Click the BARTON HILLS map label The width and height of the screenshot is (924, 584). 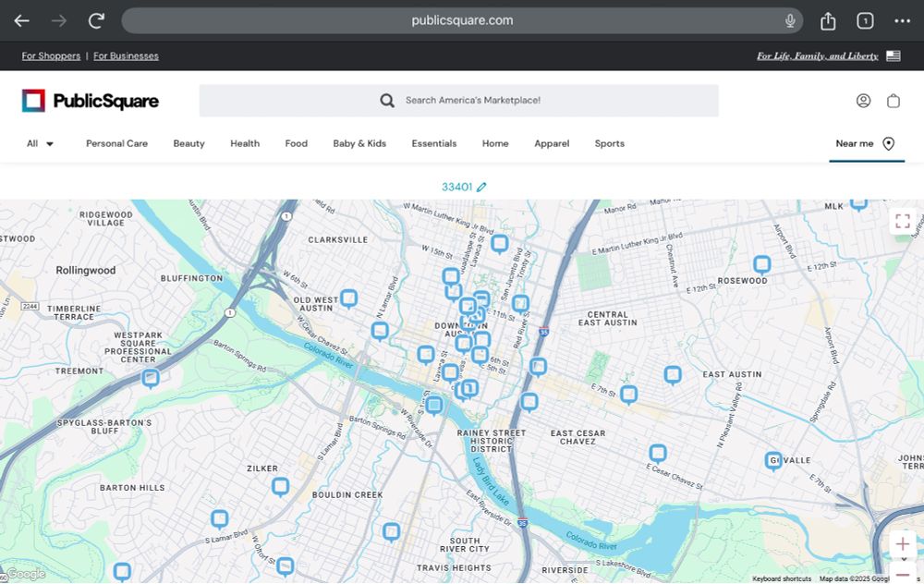click(x=132, y=488)
